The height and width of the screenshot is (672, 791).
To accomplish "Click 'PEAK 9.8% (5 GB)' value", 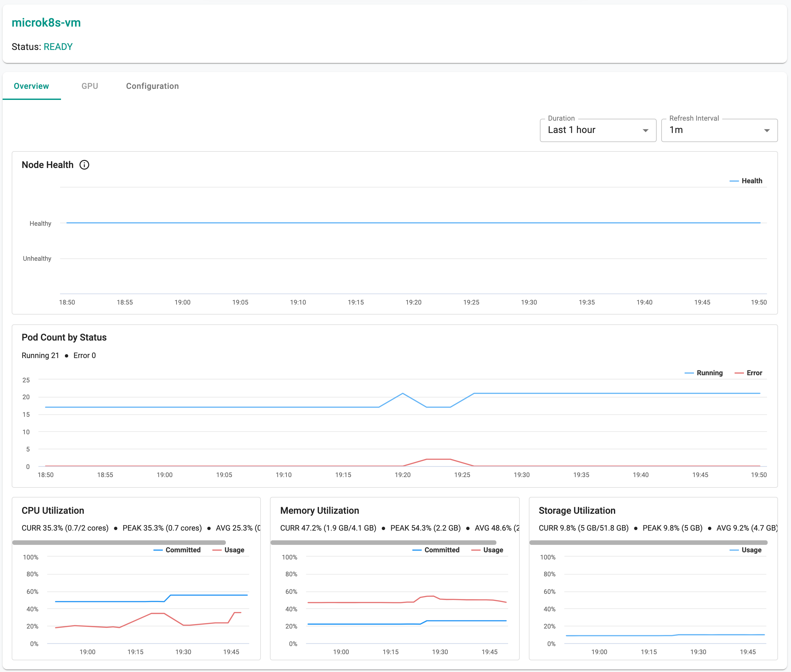I will pos(673,528).
